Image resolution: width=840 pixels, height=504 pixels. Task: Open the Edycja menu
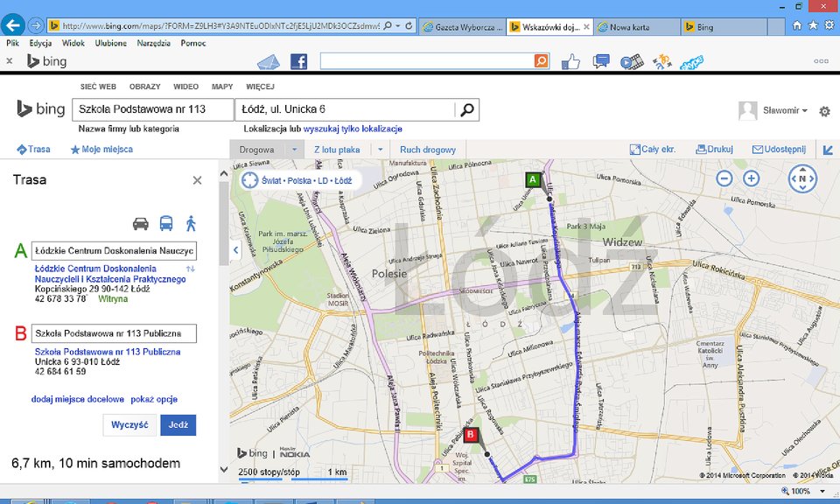click(41, 44)
